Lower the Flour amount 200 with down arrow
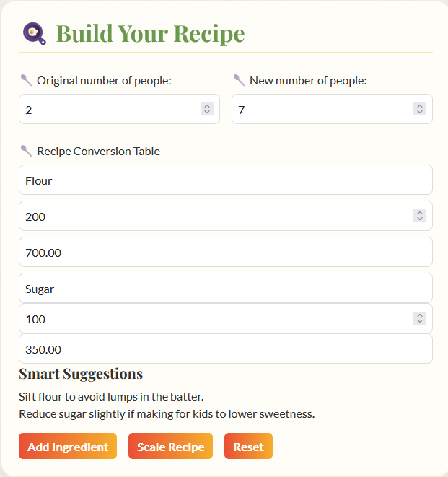Viewport: 448px width, 477px height. click(420, 219)
